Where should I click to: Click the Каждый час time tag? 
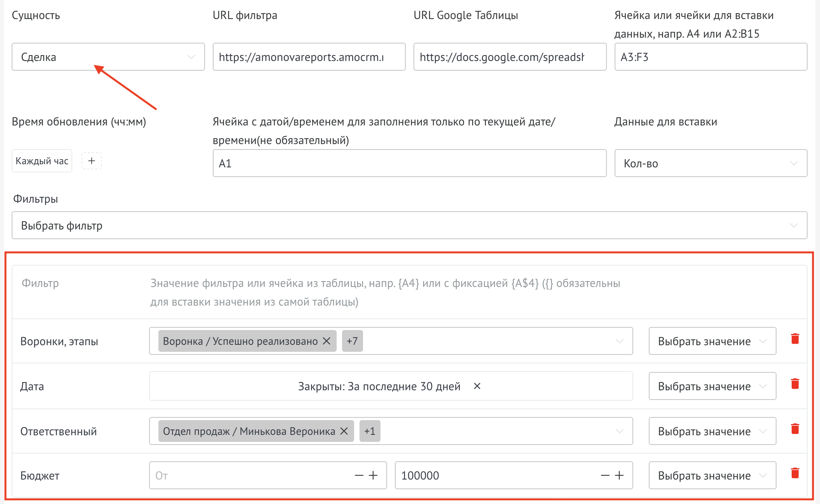click(x=42, y=161)
